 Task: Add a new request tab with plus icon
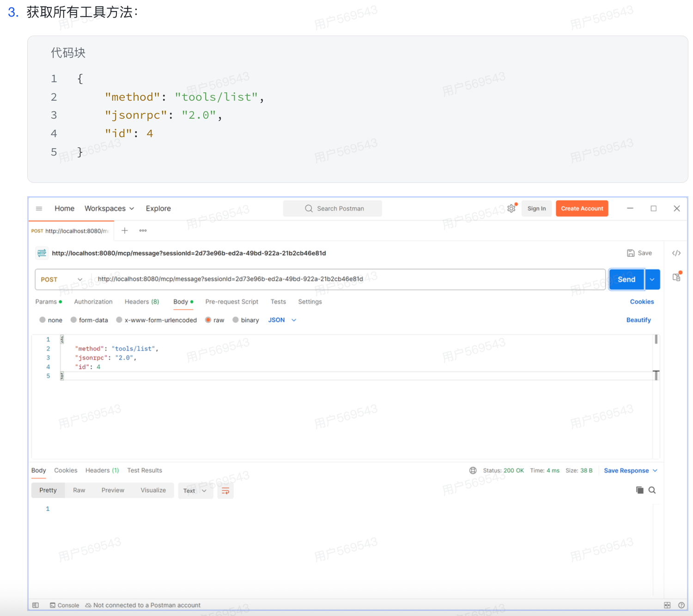click(125, 230)
